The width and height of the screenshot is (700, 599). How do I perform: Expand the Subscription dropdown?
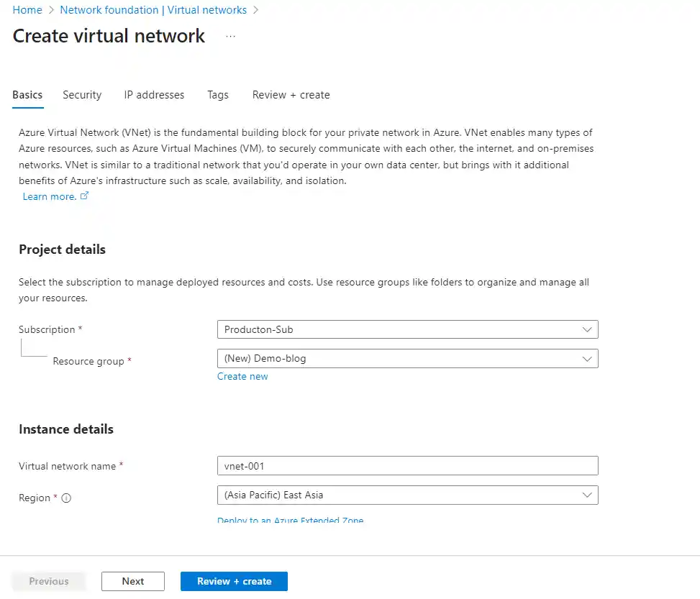coord(407,329)
